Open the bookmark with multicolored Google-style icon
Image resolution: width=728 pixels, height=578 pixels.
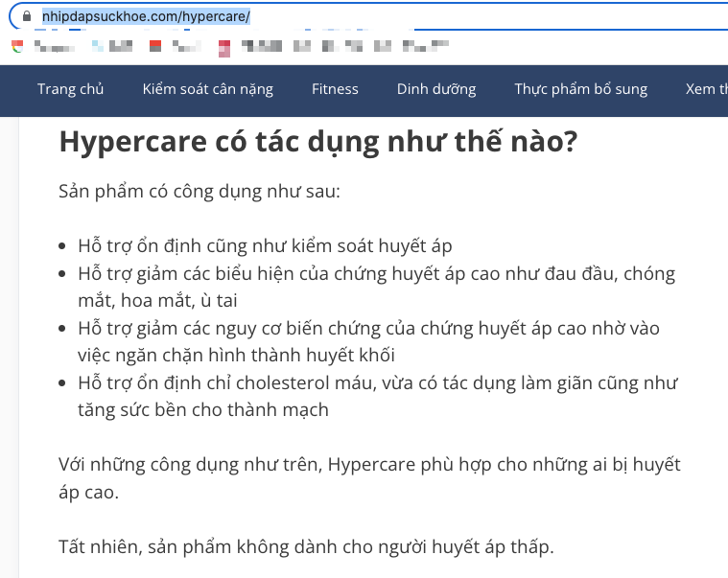tap(17, 46)
